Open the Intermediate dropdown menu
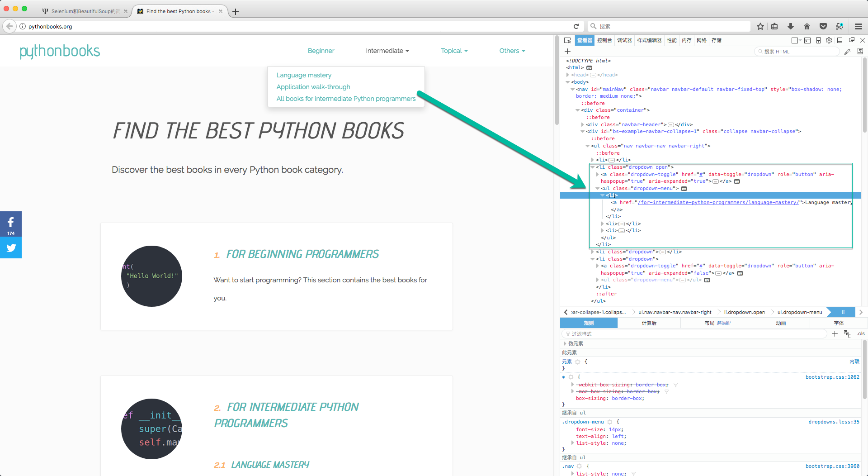Screen dimensions: 868x476 387,51
